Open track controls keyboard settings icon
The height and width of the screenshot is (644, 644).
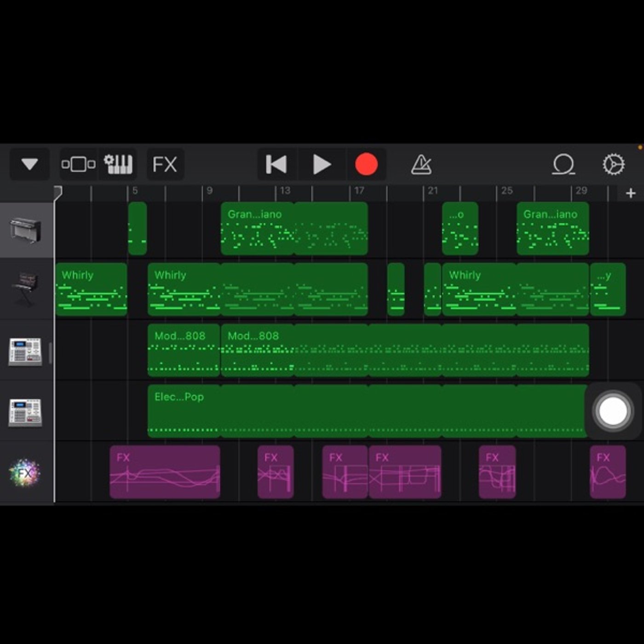point(118,164)
